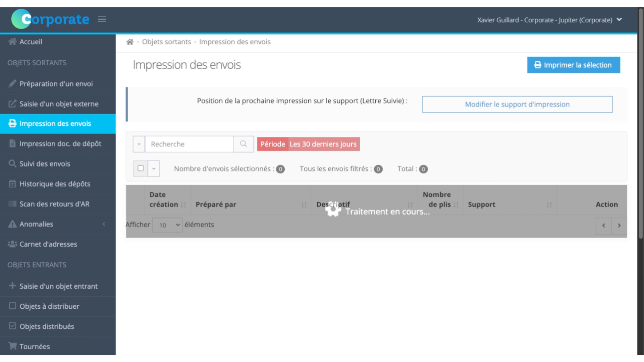Screen dimensions: 644x362
Task: Open Objets à distribuer page
Action: (x=58, y=306)
